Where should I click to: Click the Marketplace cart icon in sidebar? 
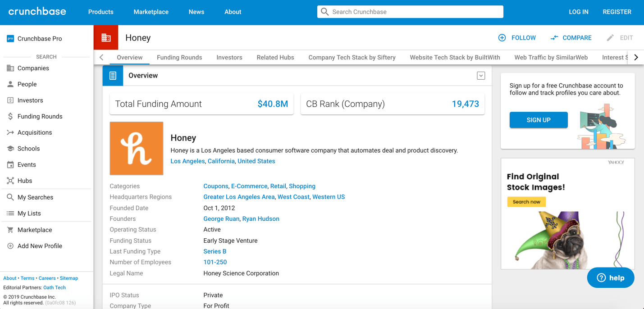point(10,230)
